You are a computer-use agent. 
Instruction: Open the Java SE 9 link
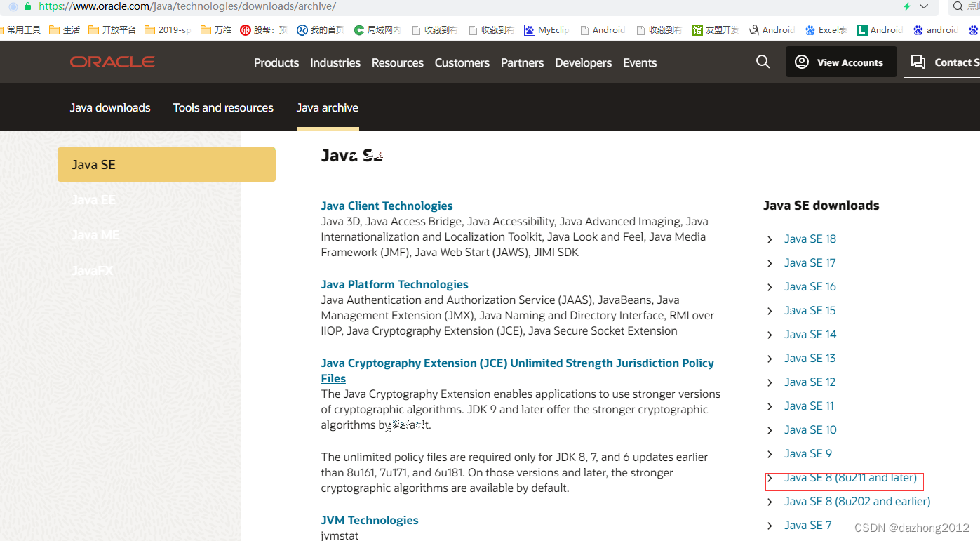coord(808,453)
